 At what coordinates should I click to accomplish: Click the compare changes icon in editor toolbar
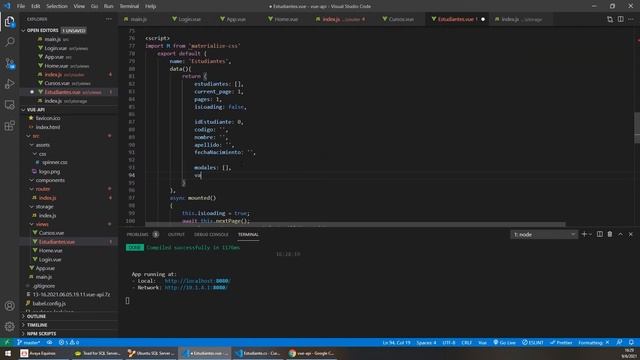coord(610,19)
